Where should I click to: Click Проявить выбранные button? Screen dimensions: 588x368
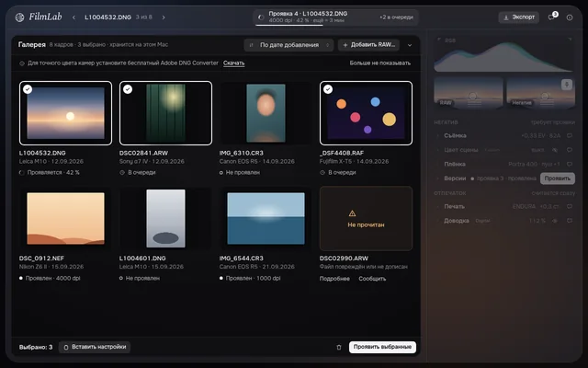(x=382, y=347)
